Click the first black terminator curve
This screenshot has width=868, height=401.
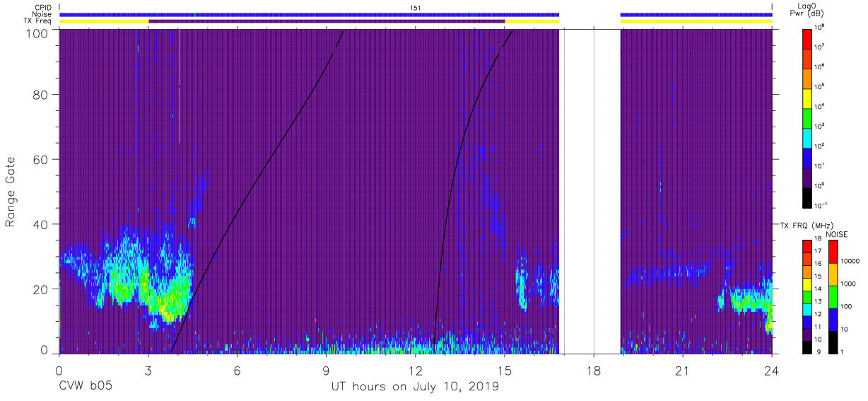pos(257,192)
